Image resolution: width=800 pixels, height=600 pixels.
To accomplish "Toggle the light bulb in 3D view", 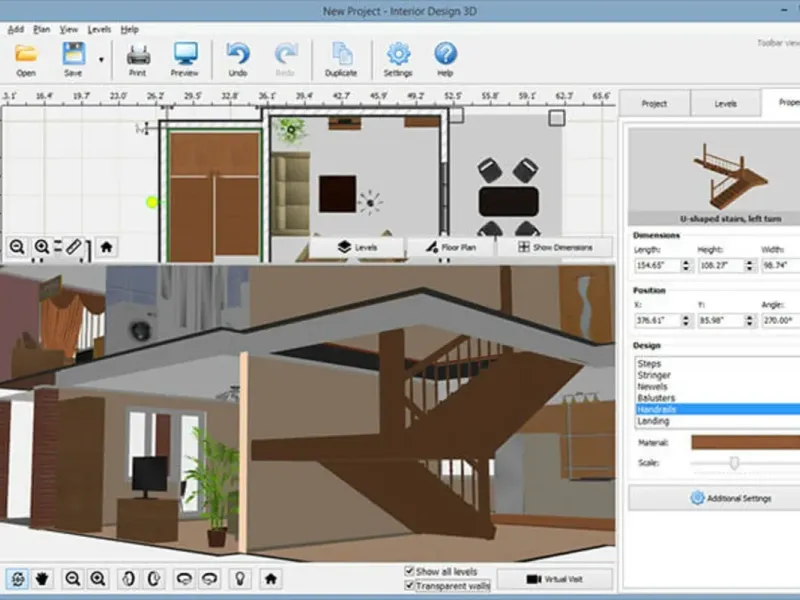I will 239,578.
